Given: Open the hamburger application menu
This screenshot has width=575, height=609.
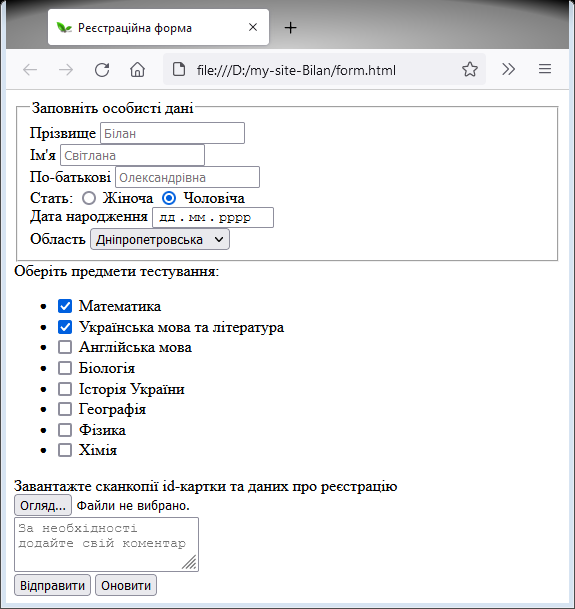Looking at the screenshot, I should pyautogui.click(x=545, y=69).
